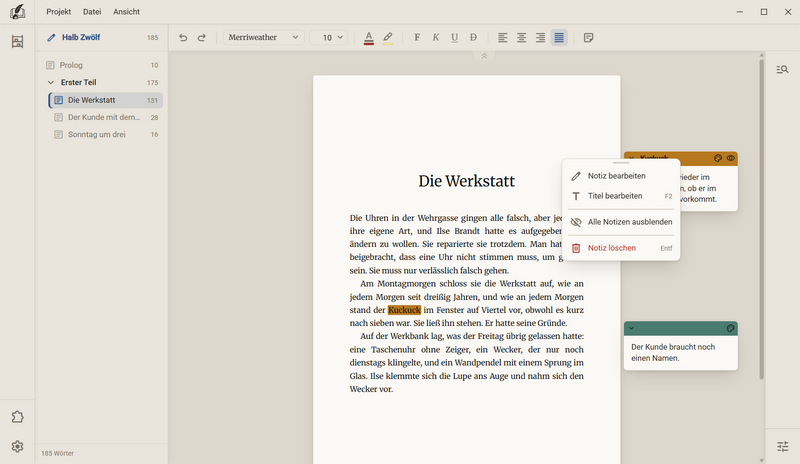Open the Ansicht menu

127,12
